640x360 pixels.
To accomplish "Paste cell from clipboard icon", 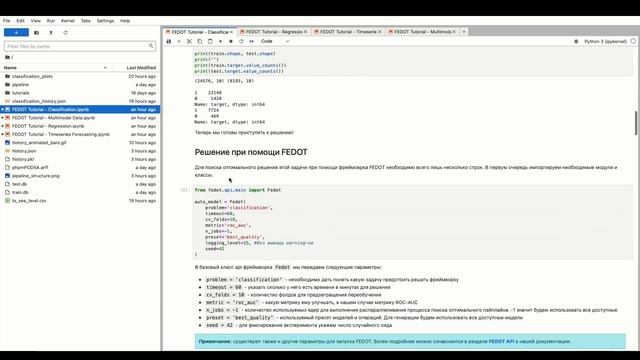I will (210, 41).
